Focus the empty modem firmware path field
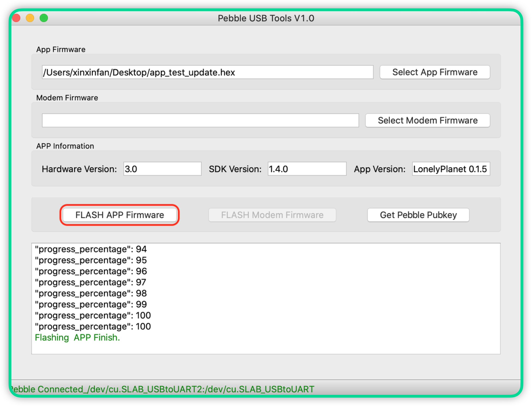The image size is (532, 406). pos(200,120)
